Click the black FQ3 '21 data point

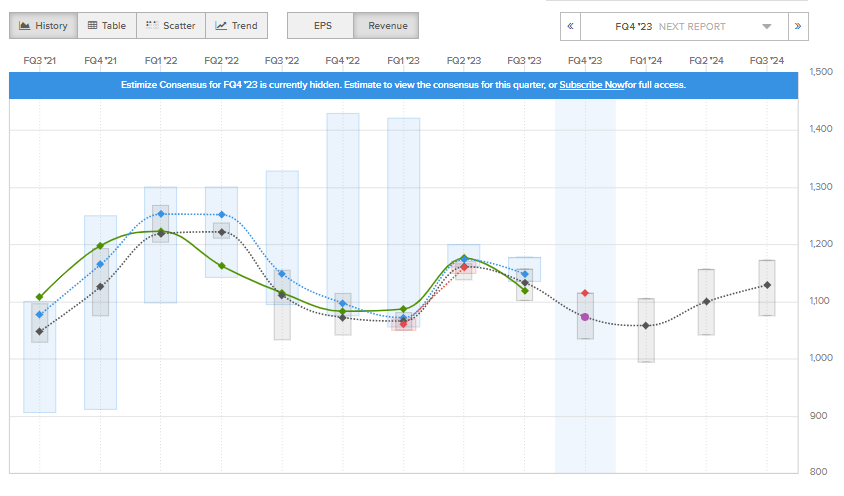(39, 332)
